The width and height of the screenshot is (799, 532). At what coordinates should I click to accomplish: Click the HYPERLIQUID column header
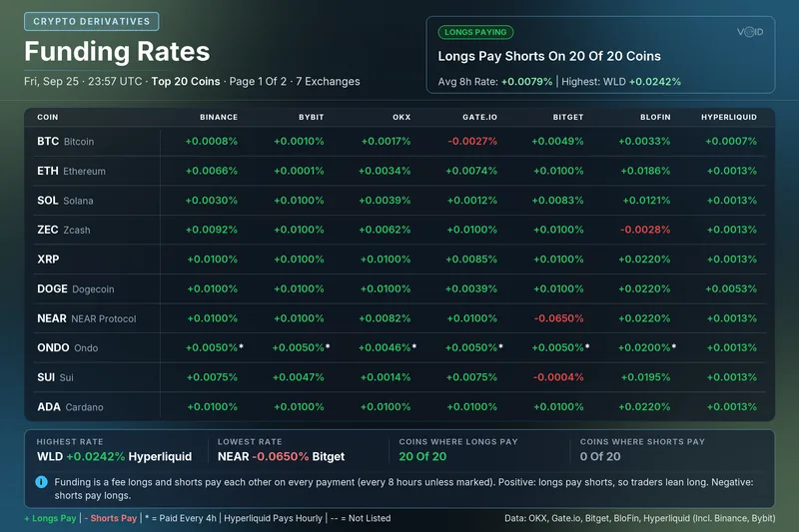[729, 117]
